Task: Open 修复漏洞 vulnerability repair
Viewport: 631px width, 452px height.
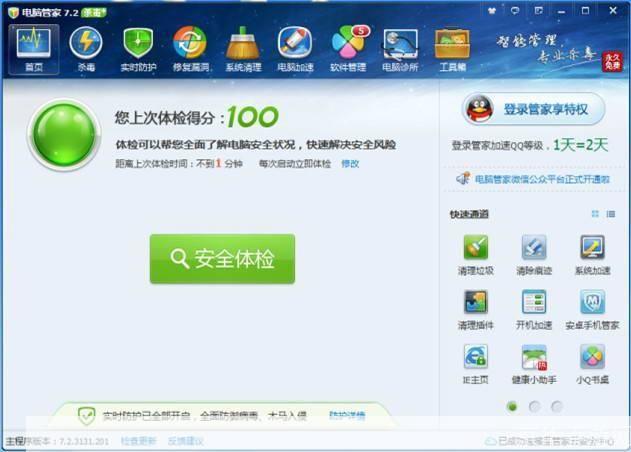Action: 190,50
